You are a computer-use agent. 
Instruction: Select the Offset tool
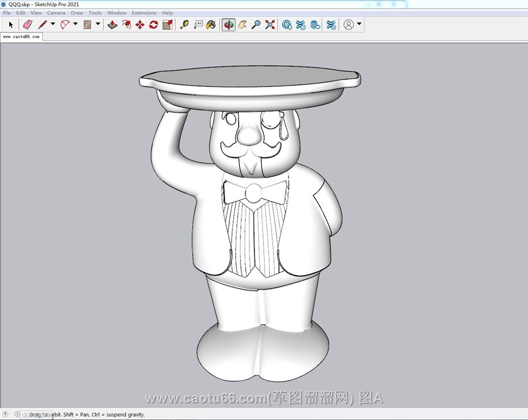[x=126, y=25]
